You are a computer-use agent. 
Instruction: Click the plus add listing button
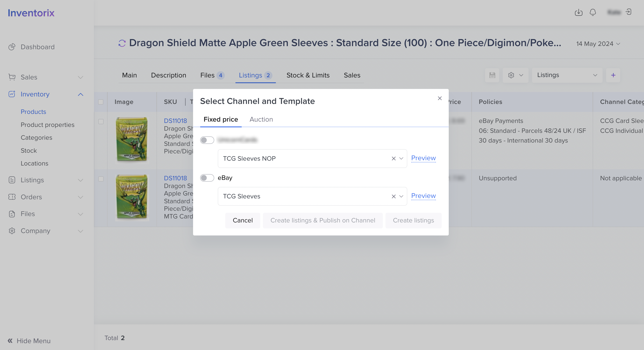613,75
